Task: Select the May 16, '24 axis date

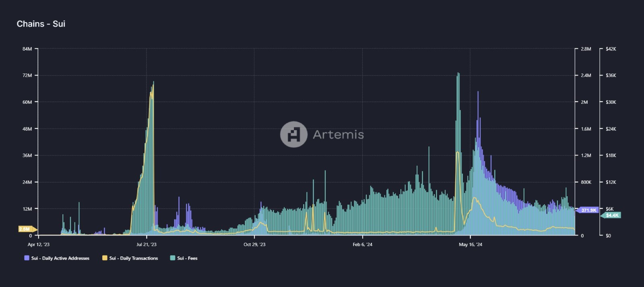Action: (471, 244)
